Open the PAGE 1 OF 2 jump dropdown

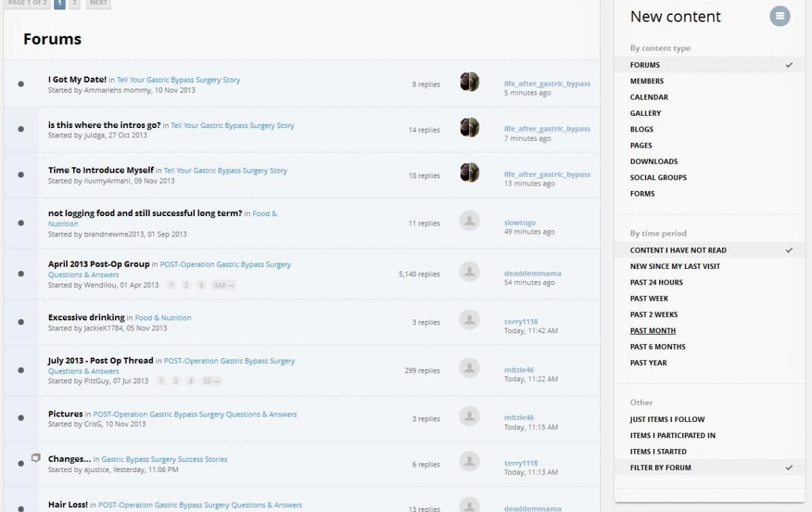pos(27,3)
